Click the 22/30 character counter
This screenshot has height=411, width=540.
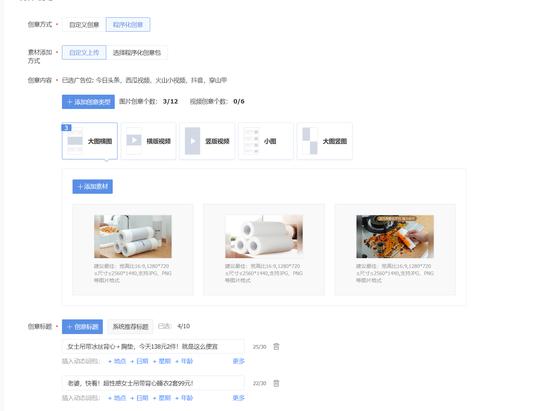click(x=260, y=383)
